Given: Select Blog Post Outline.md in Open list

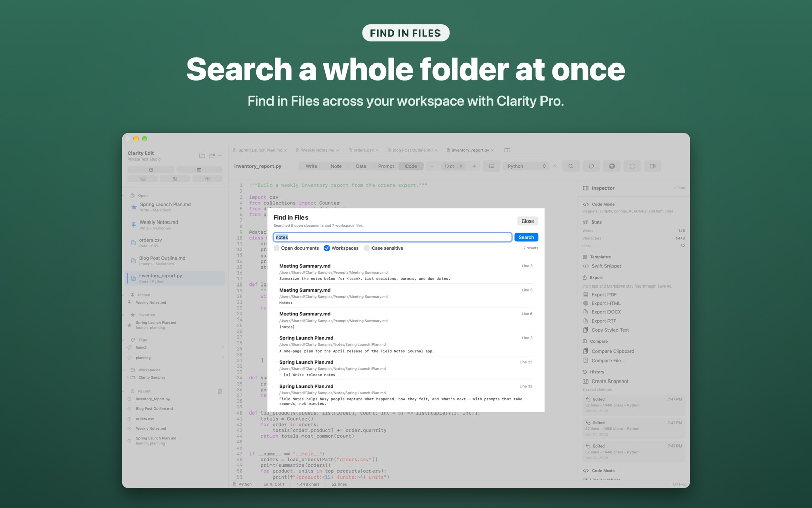Looking at the screenshot, I should click(176, 261).
